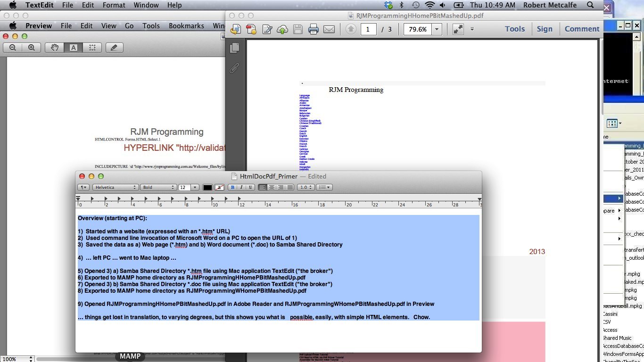This screenshot has width=644, height=362.
Task: Open the Preview Go menu
Action: [129, 26]
